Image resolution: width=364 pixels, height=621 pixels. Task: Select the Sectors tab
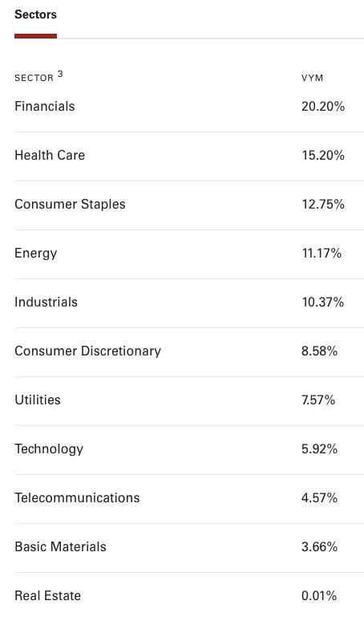tap(35, 14)
